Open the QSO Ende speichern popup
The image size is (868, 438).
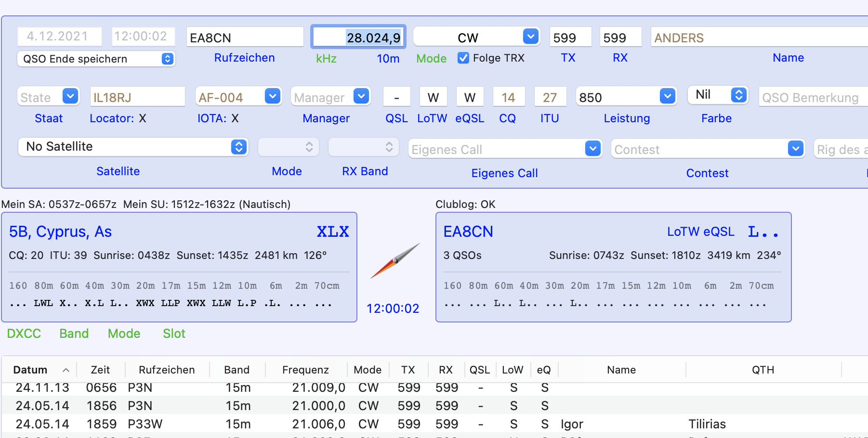(167, 59)
